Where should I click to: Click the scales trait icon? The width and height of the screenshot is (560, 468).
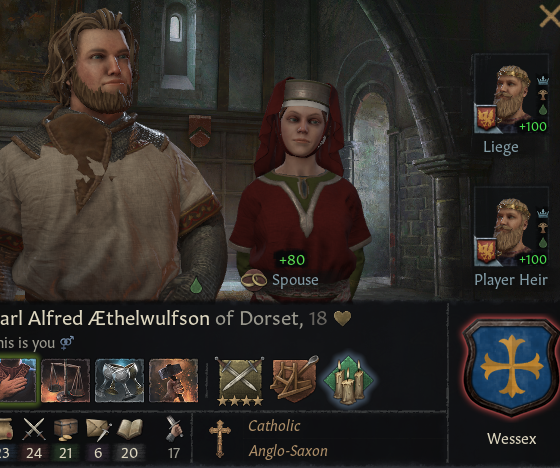(65, 381)
